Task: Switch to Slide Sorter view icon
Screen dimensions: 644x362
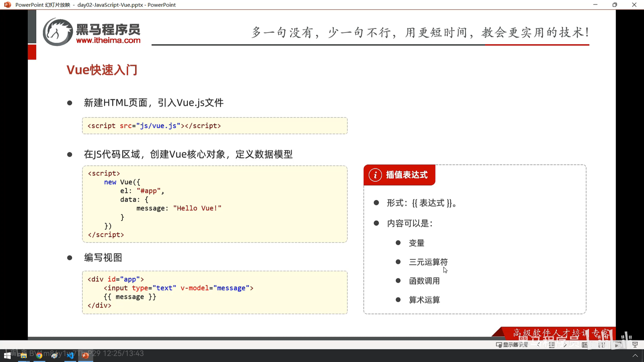Action: click(x=602, y=345)
